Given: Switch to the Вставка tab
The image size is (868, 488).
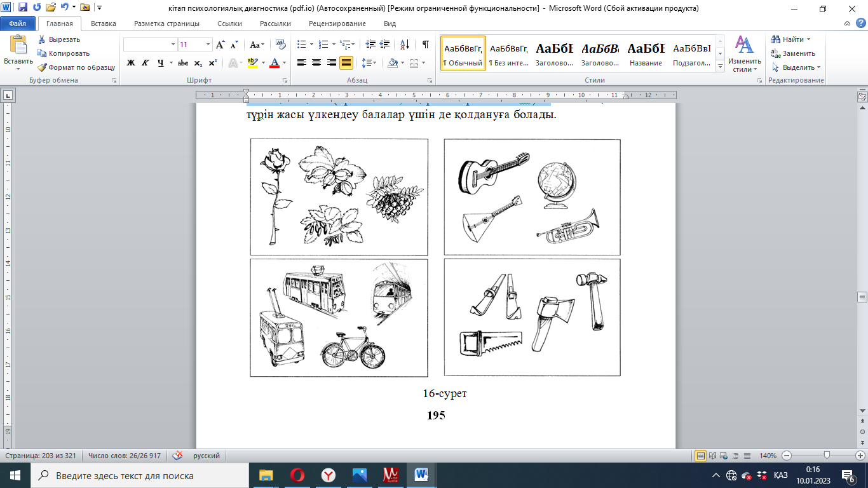Looking at the screenshot, I should 104,24.
